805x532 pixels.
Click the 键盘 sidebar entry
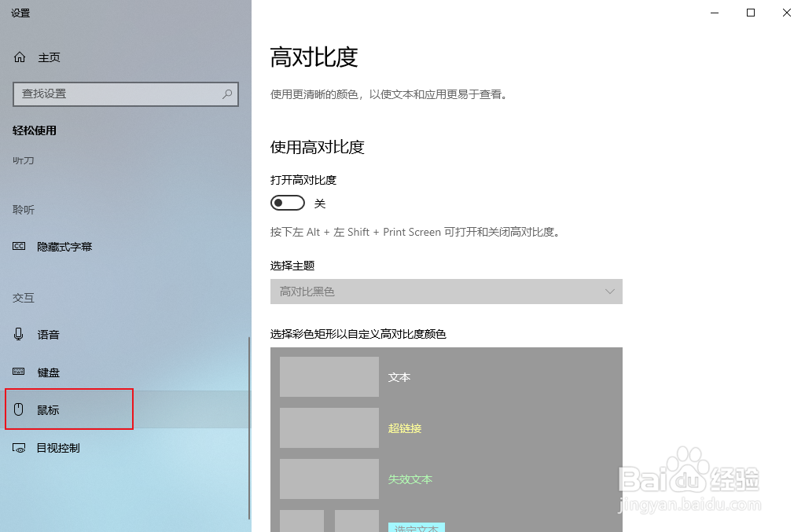coord(49,372)
